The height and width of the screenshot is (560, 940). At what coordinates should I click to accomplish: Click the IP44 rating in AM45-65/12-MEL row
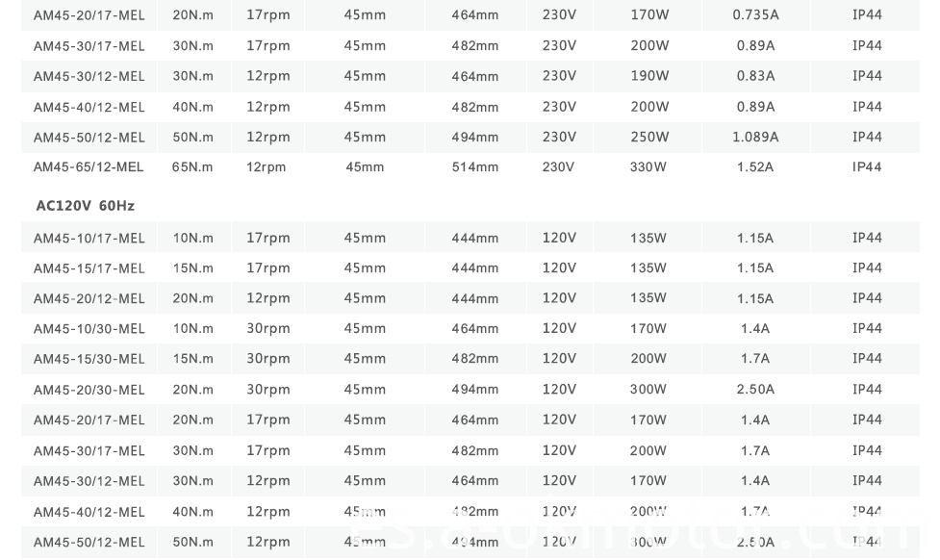[x=867, y=167]
